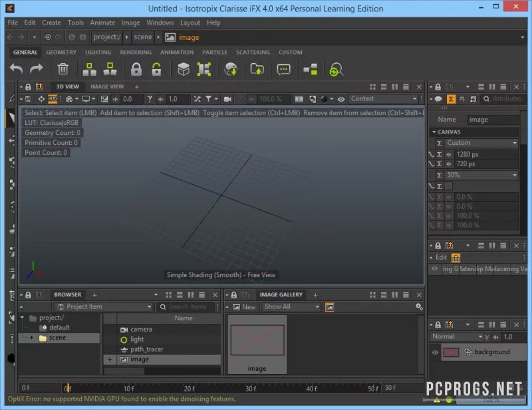Collapse the CANVAS section
The height and width of the screenshot is (410, 532).
point(434,132)
